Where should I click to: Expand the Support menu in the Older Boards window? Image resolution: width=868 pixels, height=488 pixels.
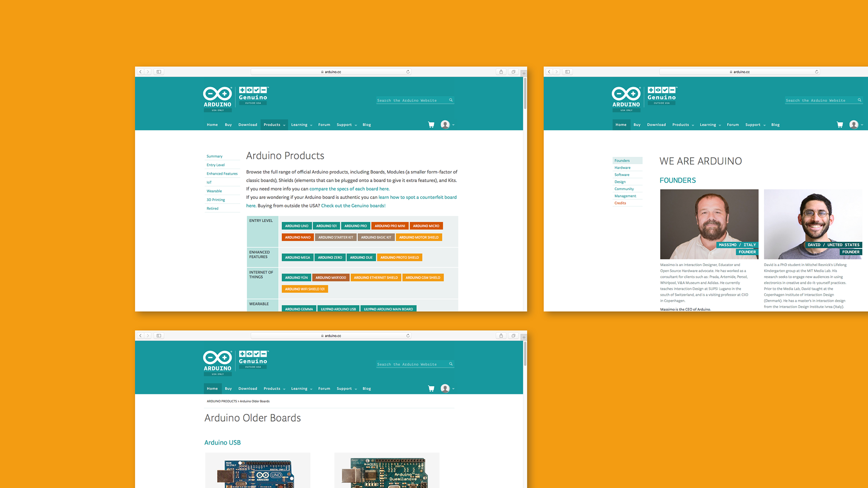click(x=347, y=389)
